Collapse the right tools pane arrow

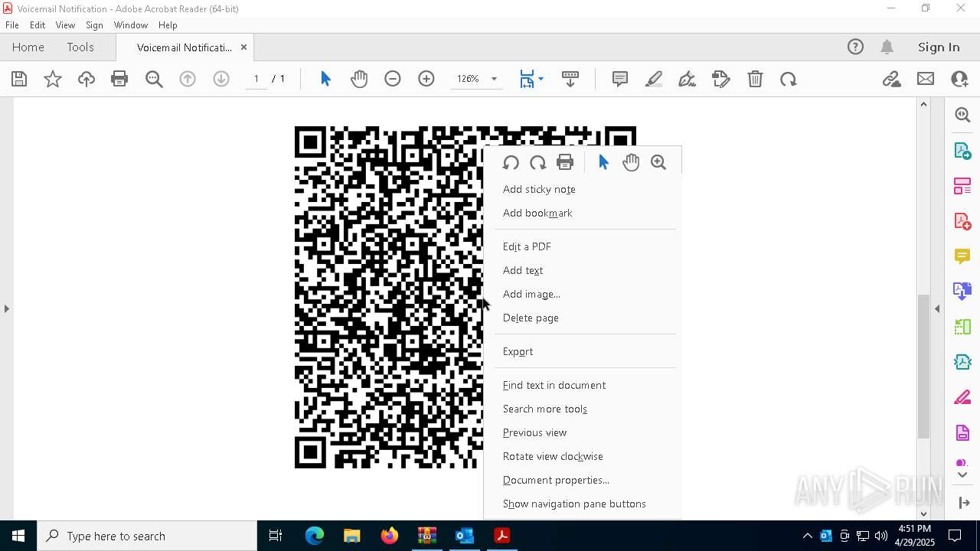click(x=937, y=308)
